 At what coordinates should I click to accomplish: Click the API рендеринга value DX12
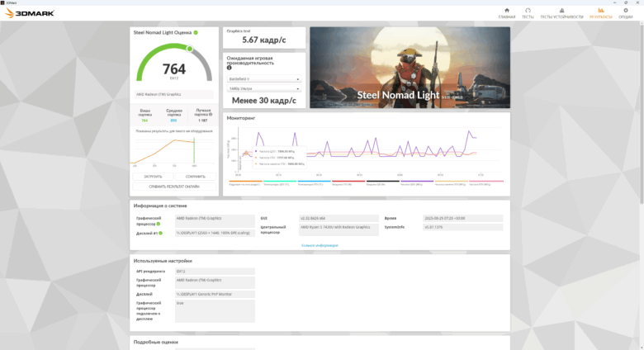(x=215, y=272)
